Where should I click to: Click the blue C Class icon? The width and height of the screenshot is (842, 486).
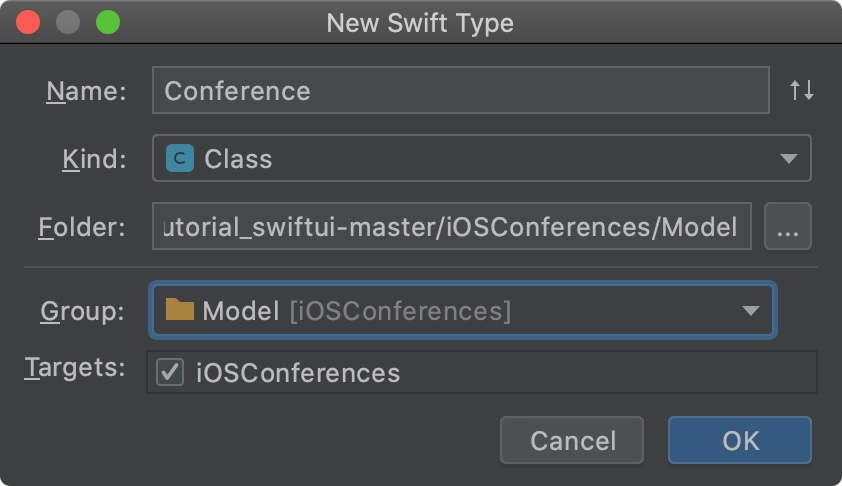(180, 158)
